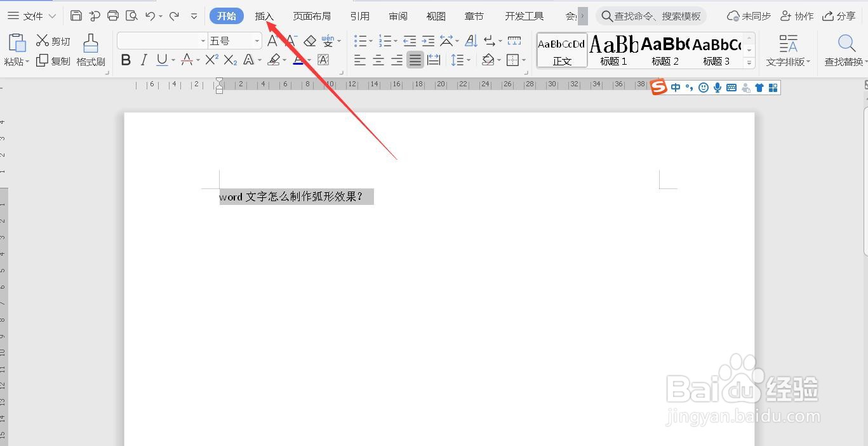The image size is (868, 446).
Task: Toggle the highlighted justify alignment button
Action: coord(415,60)
